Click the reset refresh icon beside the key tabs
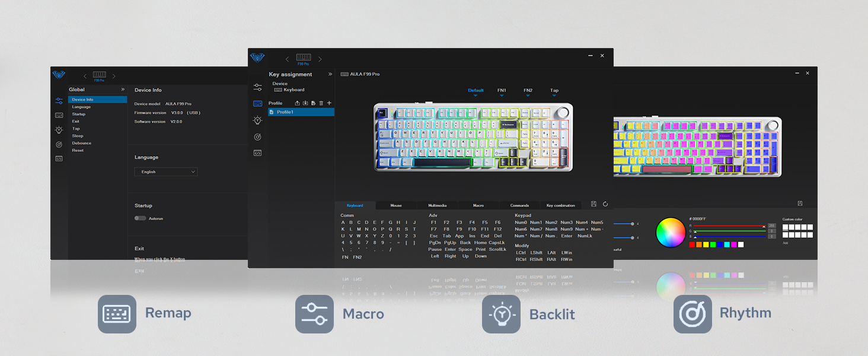 [605, 204]
